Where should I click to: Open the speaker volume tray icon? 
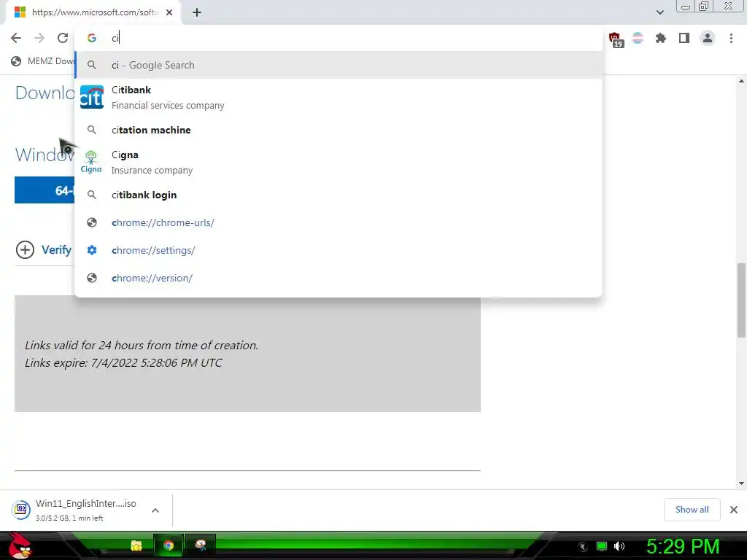point(619,546)
